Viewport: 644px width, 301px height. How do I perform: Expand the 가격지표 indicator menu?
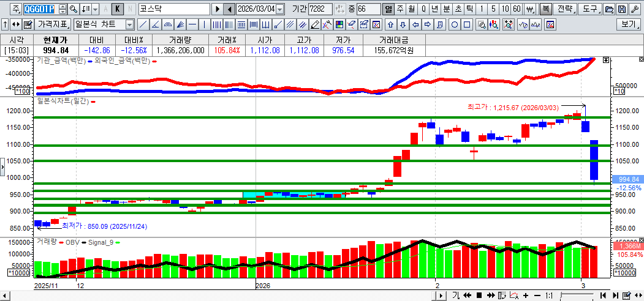52,24
